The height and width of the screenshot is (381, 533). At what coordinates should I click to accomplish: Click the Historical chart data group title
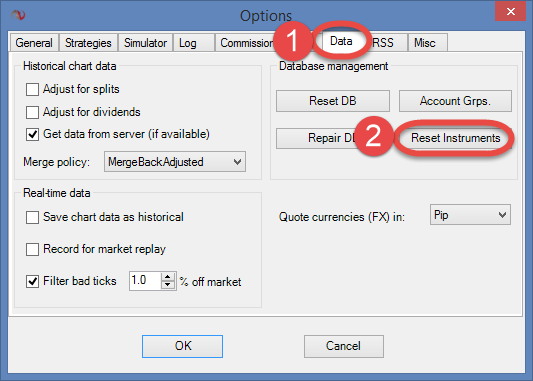(70, 66)
